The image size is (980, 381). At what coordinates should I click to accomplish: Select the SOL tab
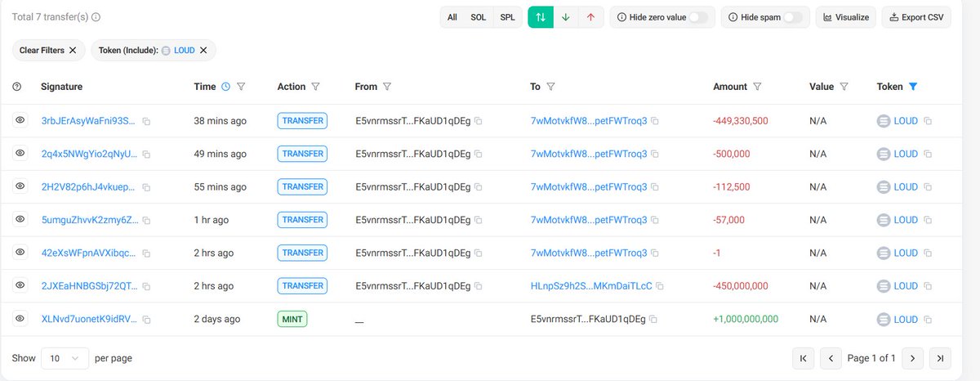click(478, 17)
